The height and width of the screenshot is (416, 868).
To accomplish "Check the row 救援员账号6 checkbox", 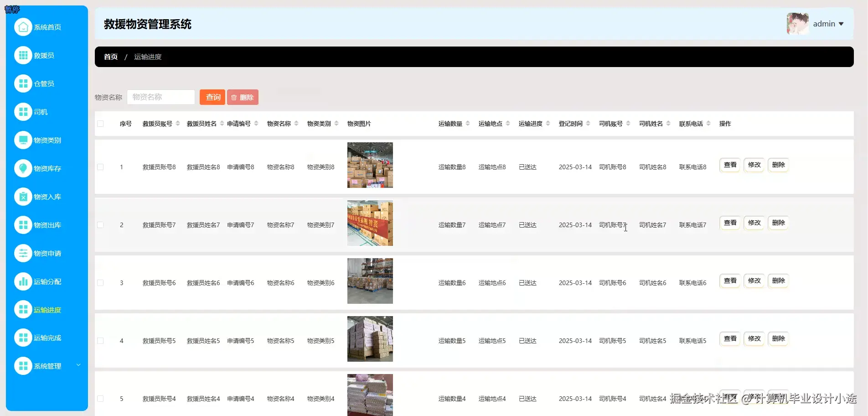I will 100,283.
